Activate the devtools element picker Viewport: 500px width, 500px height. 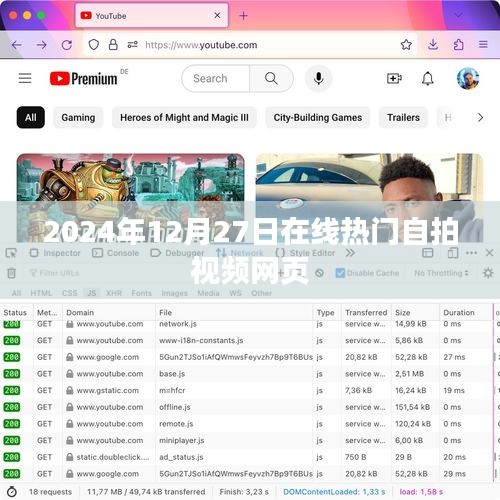[11, 253]
